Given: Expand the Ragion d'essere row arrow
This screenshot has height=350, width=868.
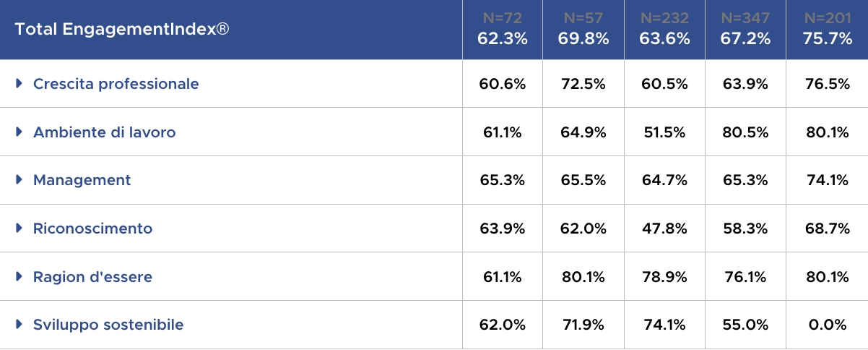Looking at the screenshot, I should pyautogui.click(x=19, y=277).
